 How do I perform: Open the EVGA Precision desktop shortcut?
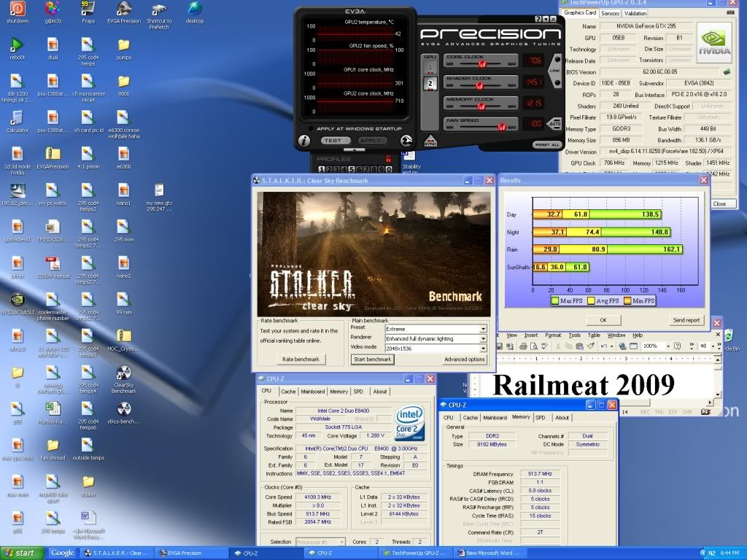[x=124, y=12]
